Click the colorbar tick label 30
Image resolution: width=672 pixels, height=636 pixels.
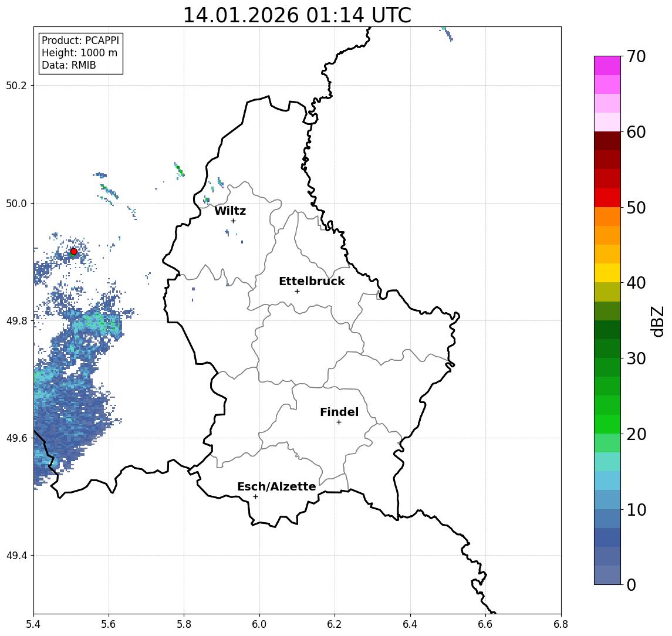point(636,358)
